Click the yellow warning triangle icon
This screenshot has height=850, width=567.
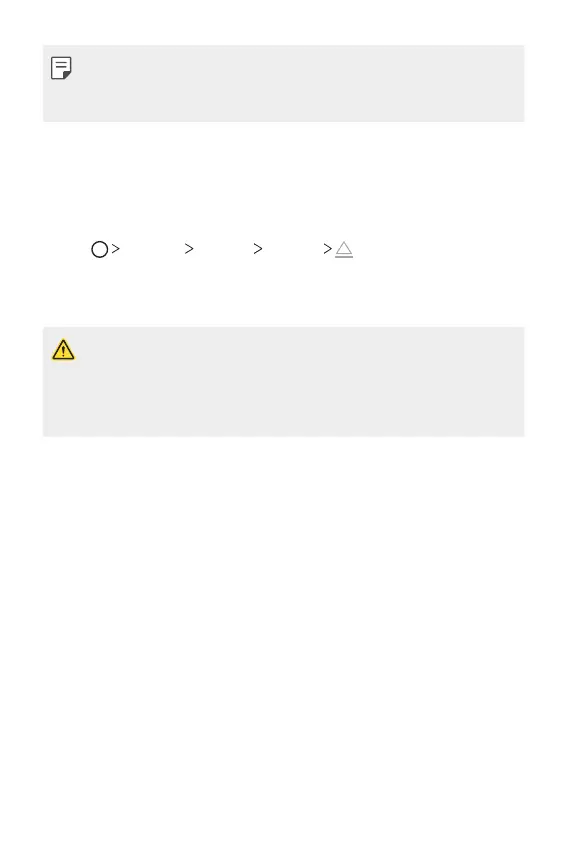coord(63,350)
